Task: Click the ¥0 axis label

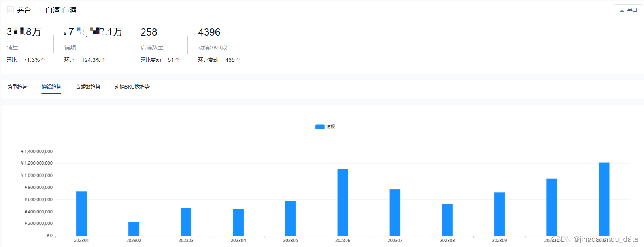Action: tap(49, 236)
